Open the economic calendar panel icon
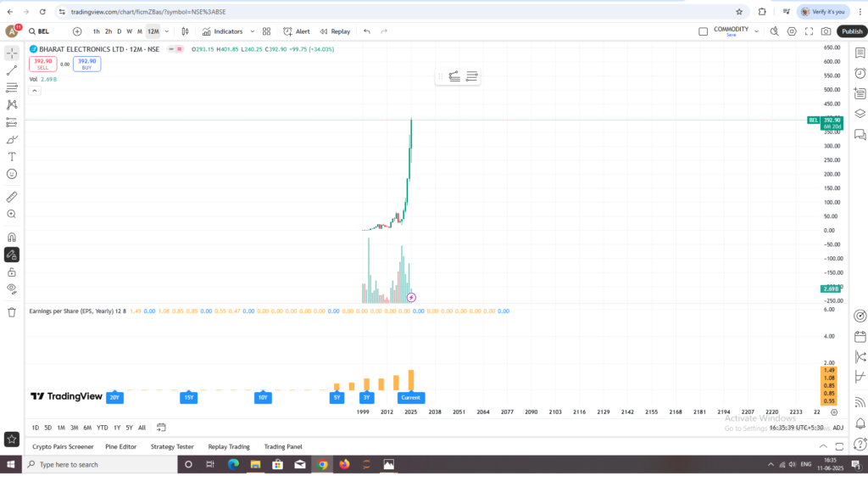868x487 pixels. 860,337
